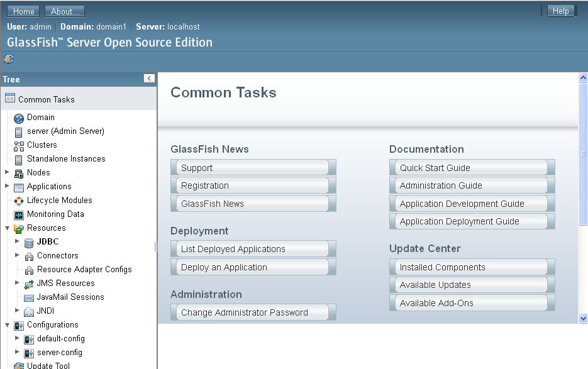The image size is (588, 369).
Task: Click the server-config icon
Action: pos(29,354)
